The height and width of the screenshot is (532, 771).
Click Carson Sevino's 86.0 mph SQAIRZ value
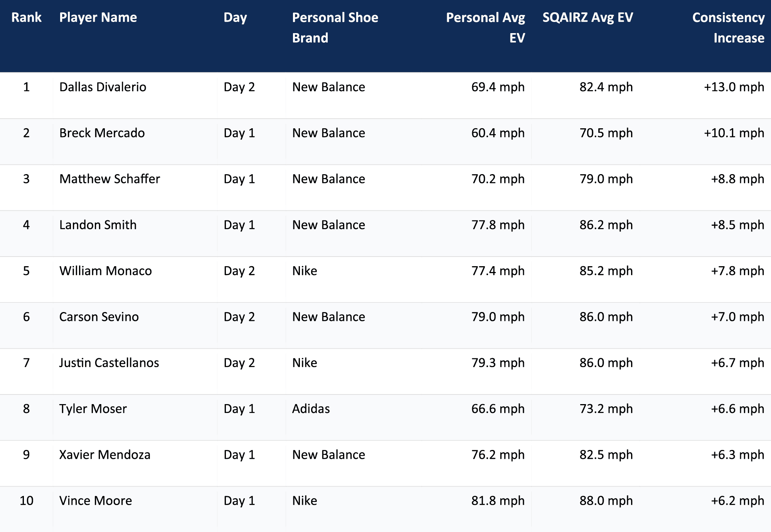[x=606, y=317]
